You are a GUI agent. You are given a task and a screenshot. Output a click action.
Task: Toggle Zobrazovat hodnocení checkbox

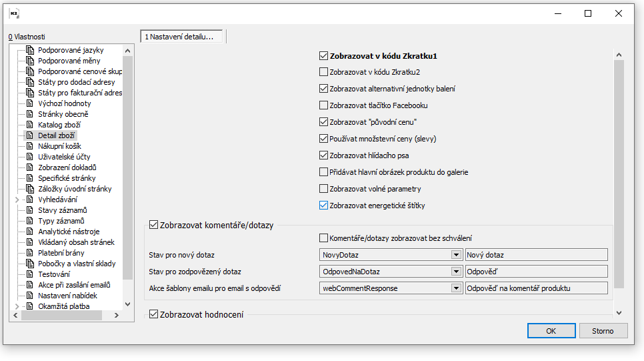(153, 314)
